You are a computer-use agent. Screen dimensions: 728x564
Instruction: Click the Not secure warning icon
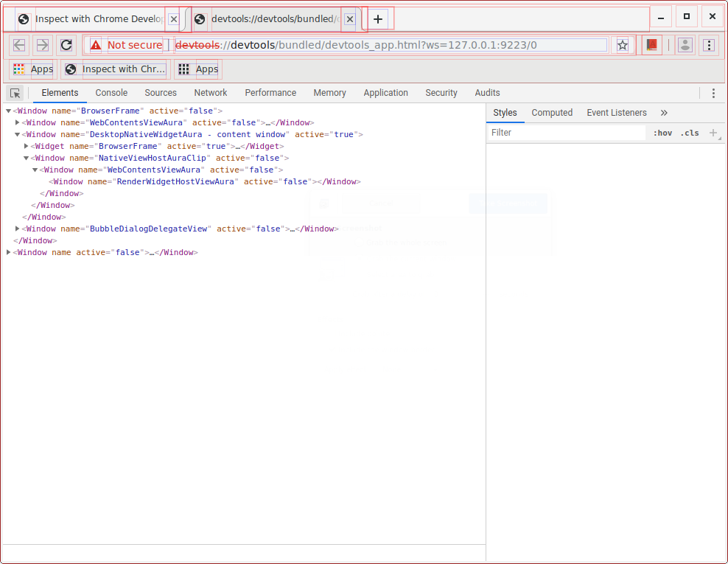tap(96, 45)
